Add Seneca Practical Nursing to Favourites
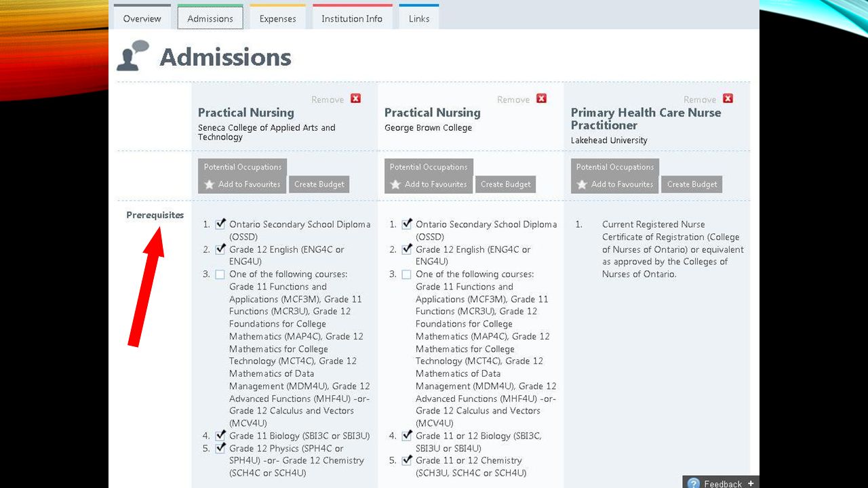 point(243,184)
